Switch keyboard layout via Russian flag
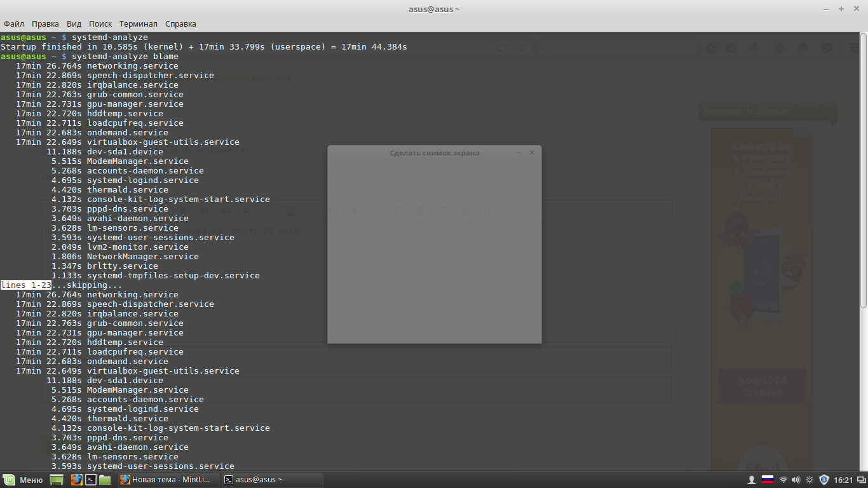 click(x=767, y=480)
